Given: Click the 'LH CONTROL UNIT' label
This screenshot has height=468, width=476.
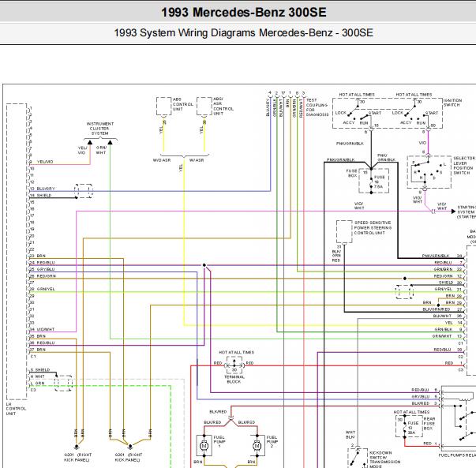Looking at the screenshot, I should click(16, 409).
